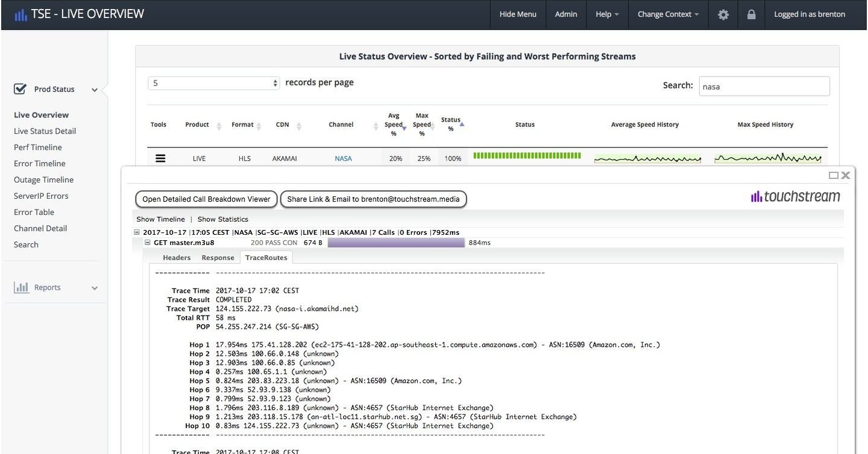Click Open Detailed Call Breakdown Viewer
Screen dimensions: 868x454
(206, 199)
